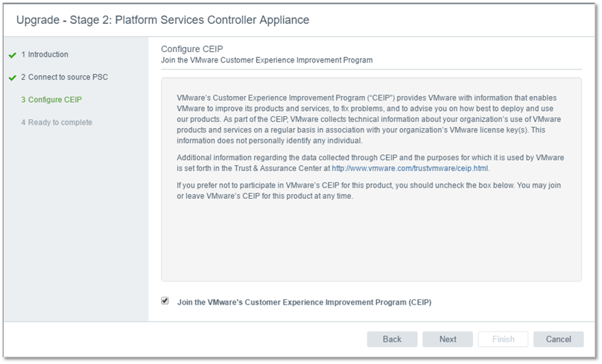The image size is (602, 364).
Task: Uncheck the Join CEIP checkbox
Action: coord(165,301)
